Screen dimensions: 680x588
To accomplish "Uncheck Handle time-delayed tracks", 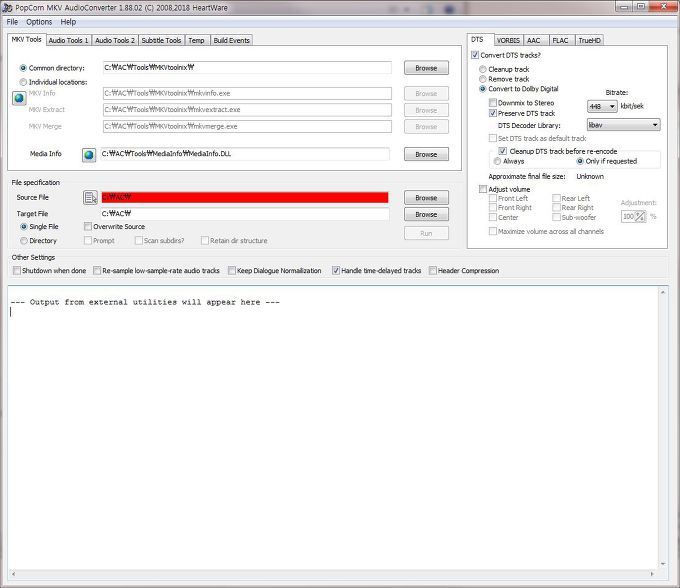I will (x=336, y=271).
